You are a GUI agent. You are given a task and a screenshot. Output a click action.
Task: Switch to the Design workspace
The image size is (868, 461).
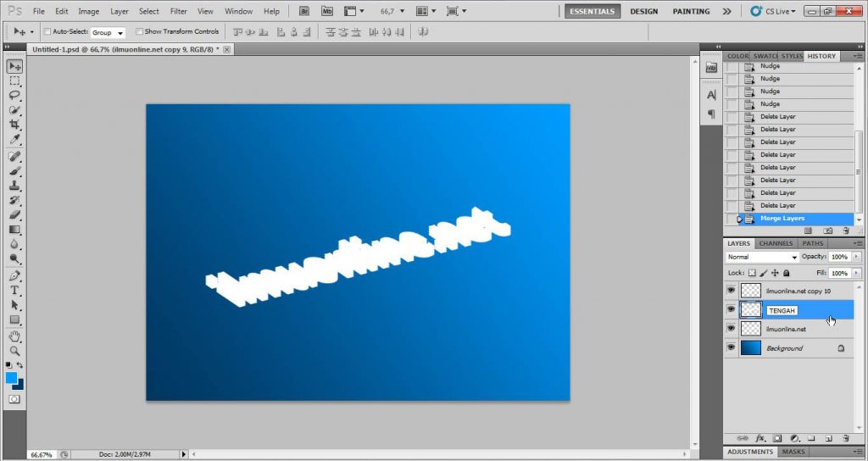point(643,11)
